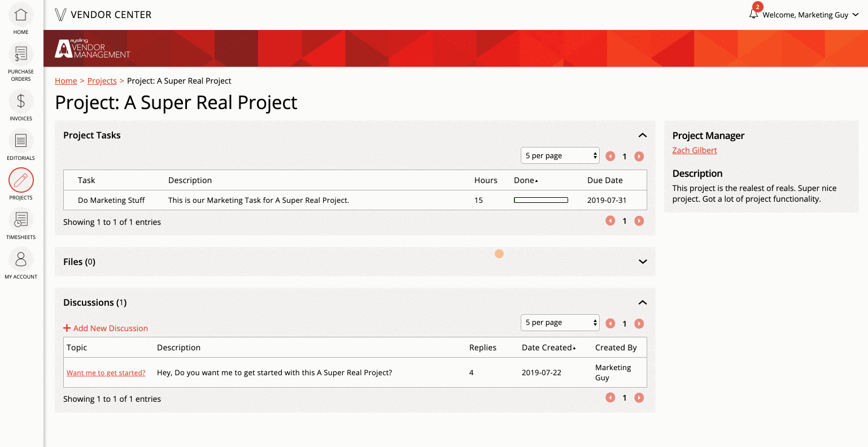Image resolution: width=868 pixels, height=447 pixels.
Task: Click the Files (0) heading
Action: coord(79,262)
